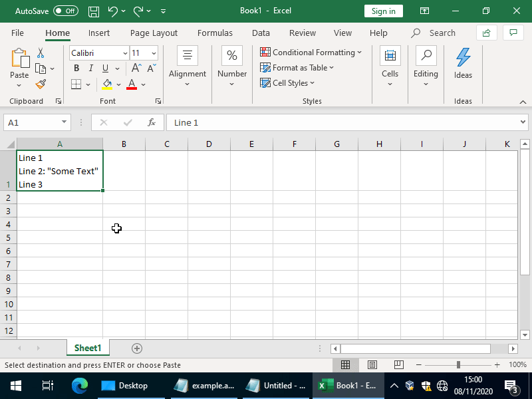Screen dimensions: 532x399
Task: Click the Comments icon
Action: tap(513, 33)
